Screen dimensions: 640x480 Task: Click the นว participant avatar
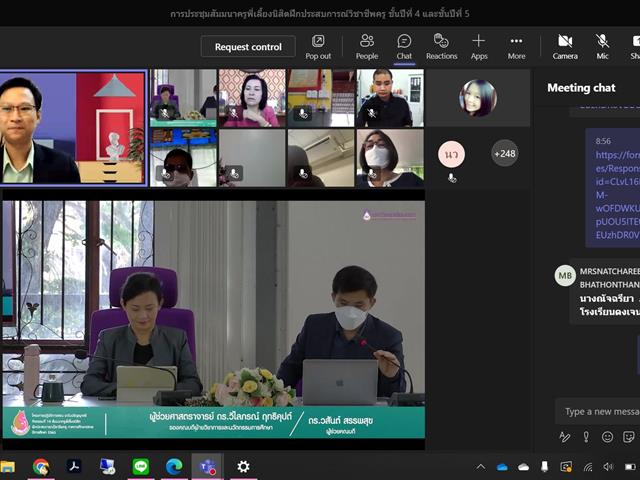(x=451, y=154)
